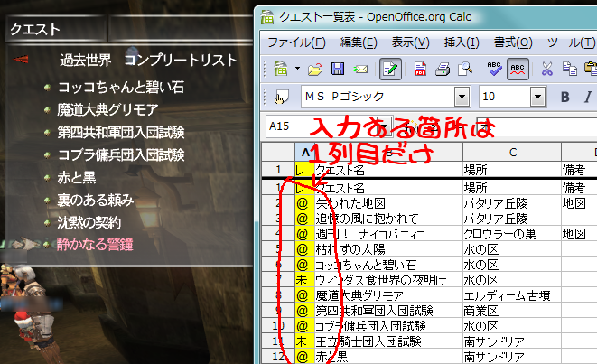Expand the font size dropdown arrow
The height and width of the screenshot is (364, 597).
(537, 97)
